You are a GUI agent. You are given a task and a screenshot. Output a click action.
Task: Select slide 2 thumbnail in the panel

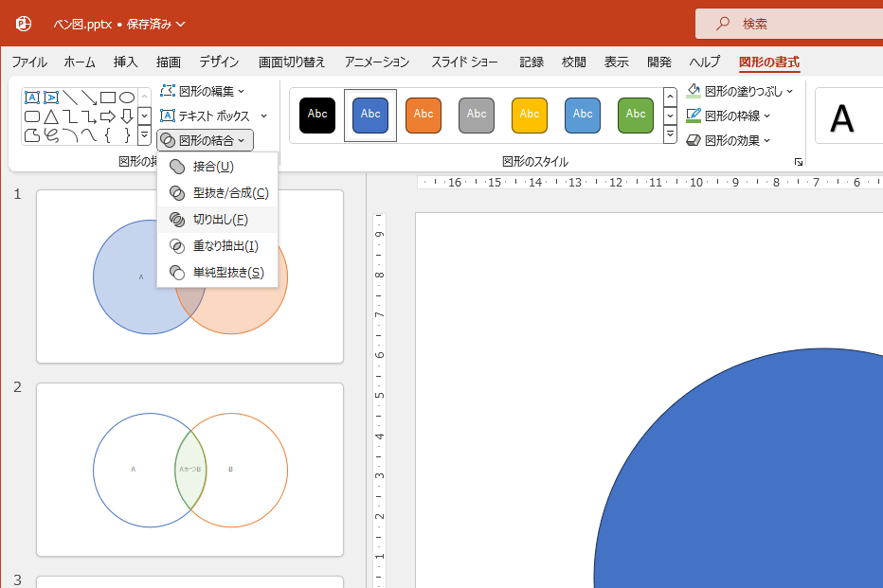pos(189,469)
